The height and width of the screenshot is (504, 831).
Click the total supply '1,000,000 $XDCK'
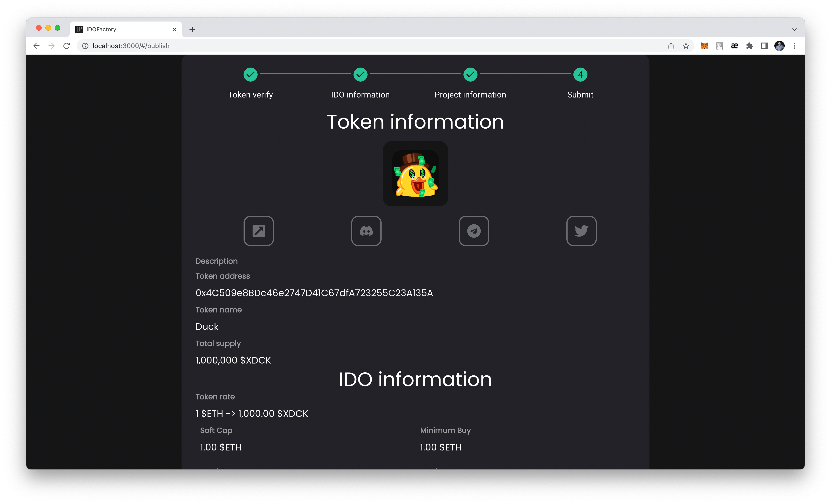233,360
